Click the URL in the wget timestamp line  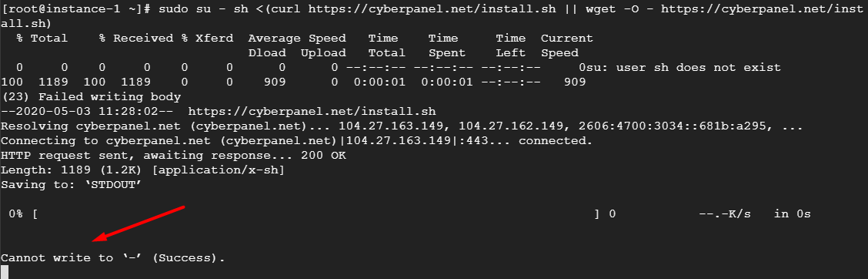315,112
